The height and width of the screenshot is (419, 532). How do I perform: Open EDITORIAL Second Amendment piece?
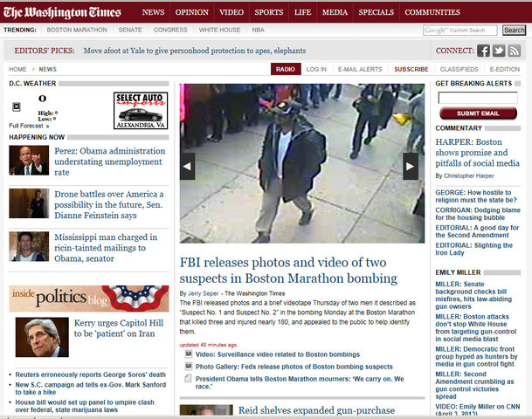[x=477, y=231]
